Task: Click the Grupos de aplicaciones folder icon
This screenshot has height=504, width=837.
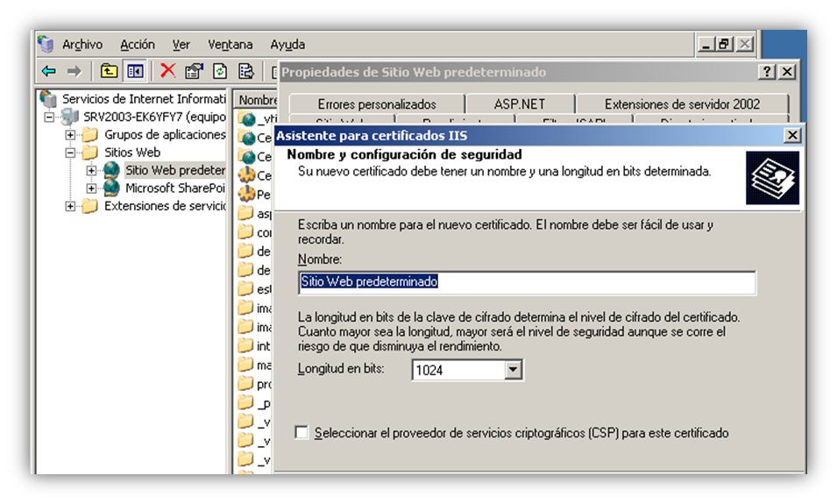Action: pyautogui.click(x=89, y=134)
